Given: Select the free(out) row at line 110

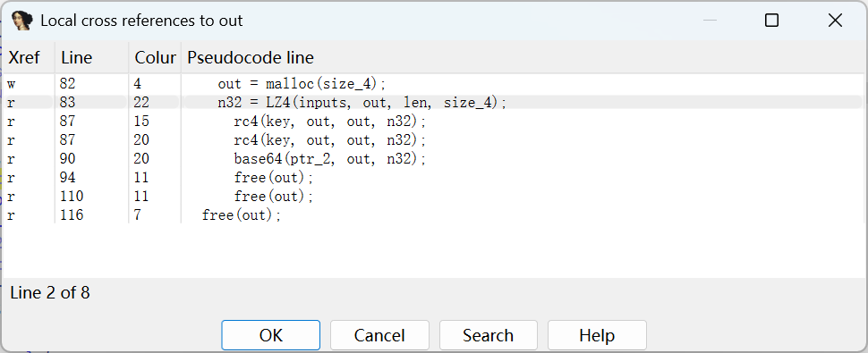Looking at the screenshot, I should pyautogui.click(x=433, y=196).
